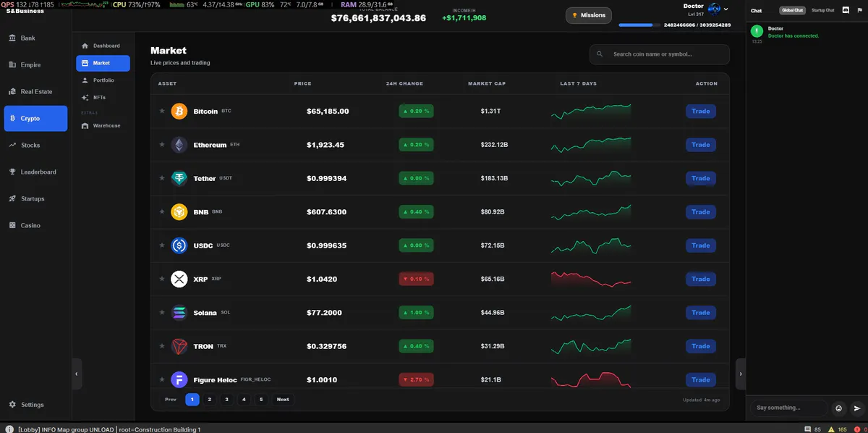Sort by the 24H Change column header
The height and width of the screenshot is (433, 868).
pos(404,83)
